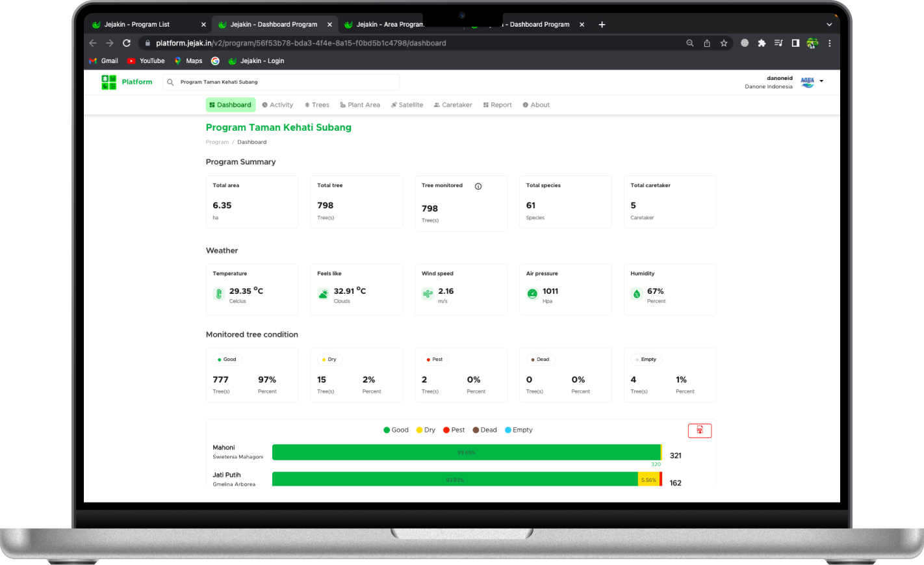Click the Jejakin Platform logo icon
This screenshot has height=565, width=924.
109,82
